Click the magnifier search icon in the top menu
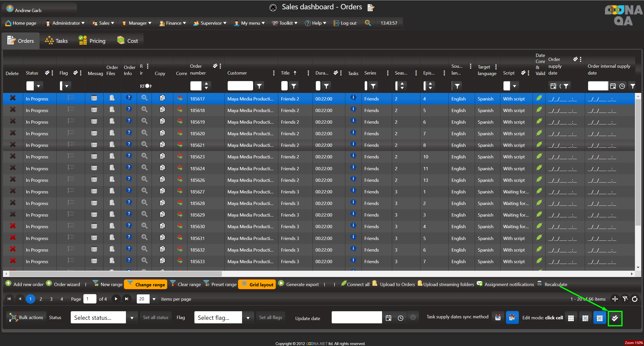 click(x=368, y=23)
